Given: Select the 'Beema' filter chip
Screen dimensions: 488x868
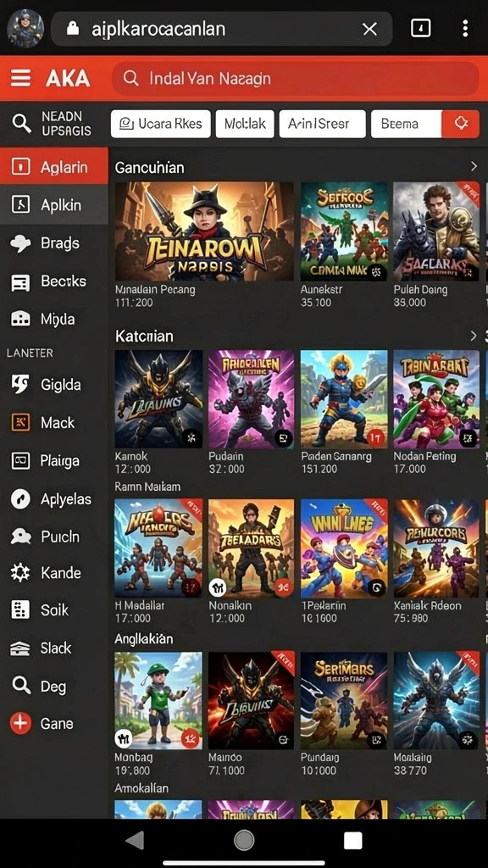Looking at the screenshot, I should [x=406, y=124].
